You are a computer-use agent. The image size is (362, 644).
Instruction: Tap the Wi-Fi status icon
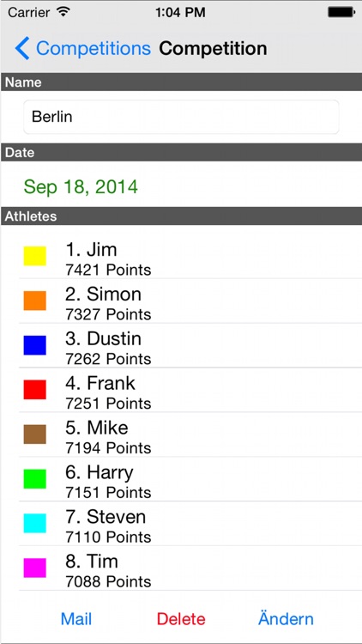coord(63,12)
